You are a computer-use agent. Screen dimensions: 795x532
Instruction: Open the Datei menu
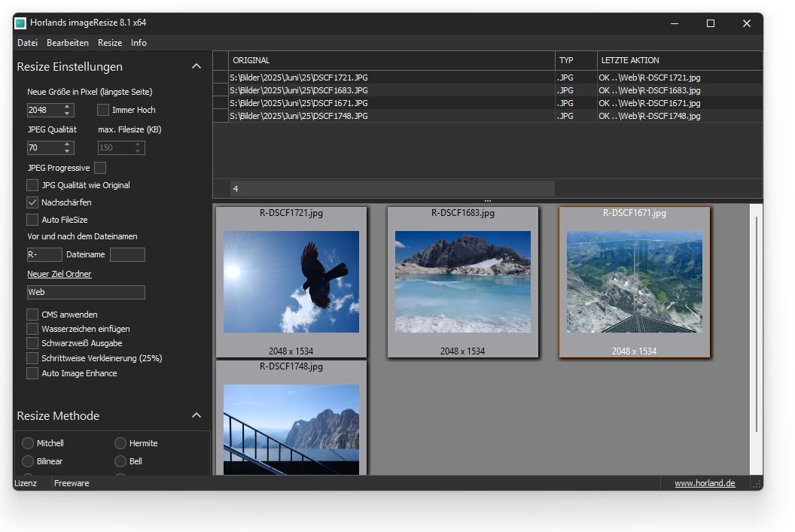click(27, 43)
